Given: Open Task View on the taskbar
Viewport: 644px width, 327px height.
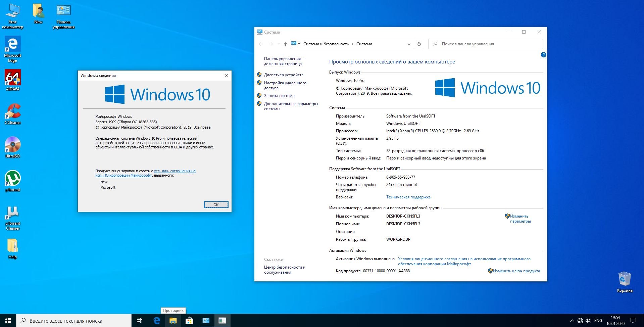Looking at the screenshot, I should pyautogui.click(x=140, y=321).
